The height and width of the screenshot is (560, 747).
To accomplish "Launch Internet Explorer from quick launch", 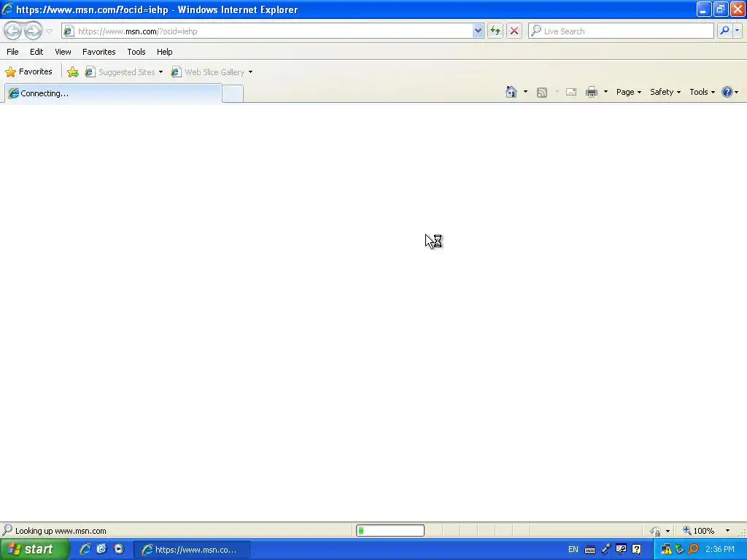I will 85,549.
